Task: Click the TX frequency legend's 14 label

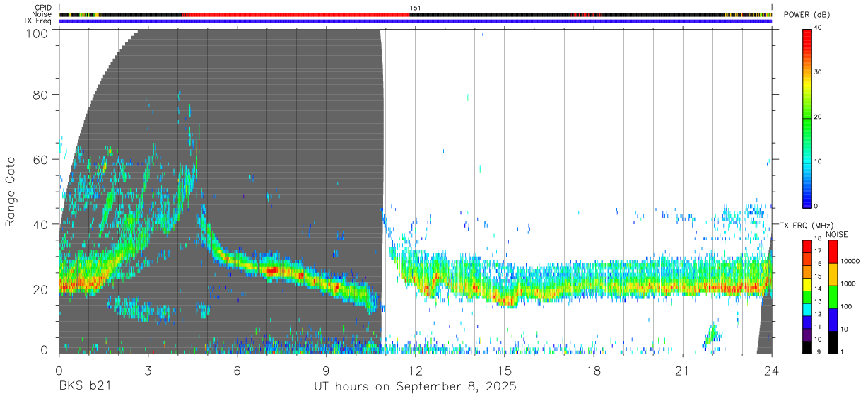Action: tap(819, 288)
